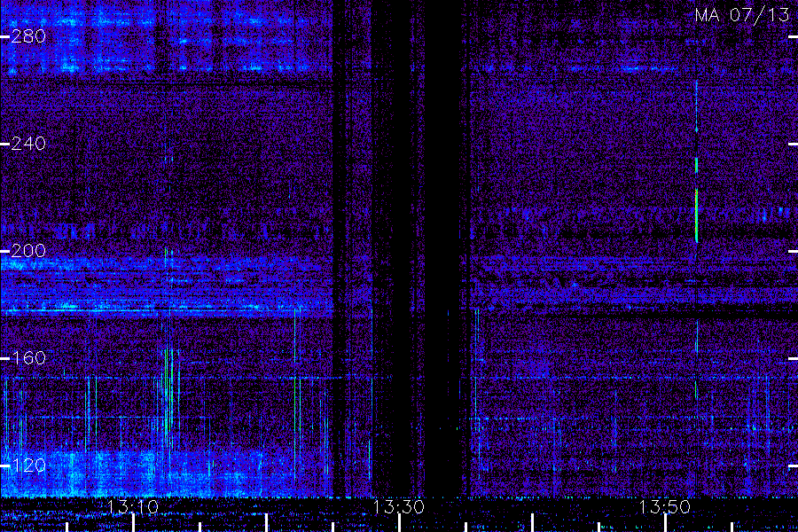Click the 280 frequency axis label

tap(28, 36)
